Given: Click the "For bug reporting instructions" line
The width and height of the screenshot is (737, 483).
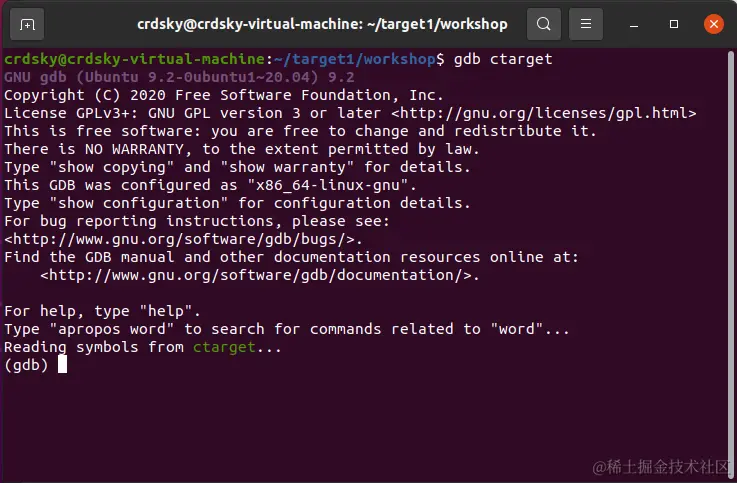Looking at the screenshot, I should coord(197,221).
